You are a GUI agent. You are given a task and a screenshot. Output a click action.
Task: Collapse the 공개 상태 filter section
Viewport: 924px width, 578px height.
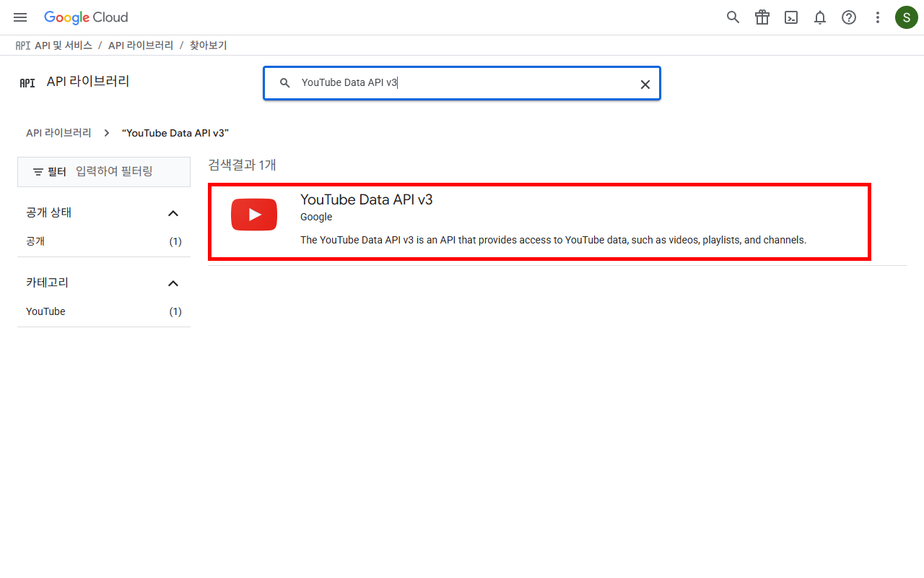(x=173, y=213)
